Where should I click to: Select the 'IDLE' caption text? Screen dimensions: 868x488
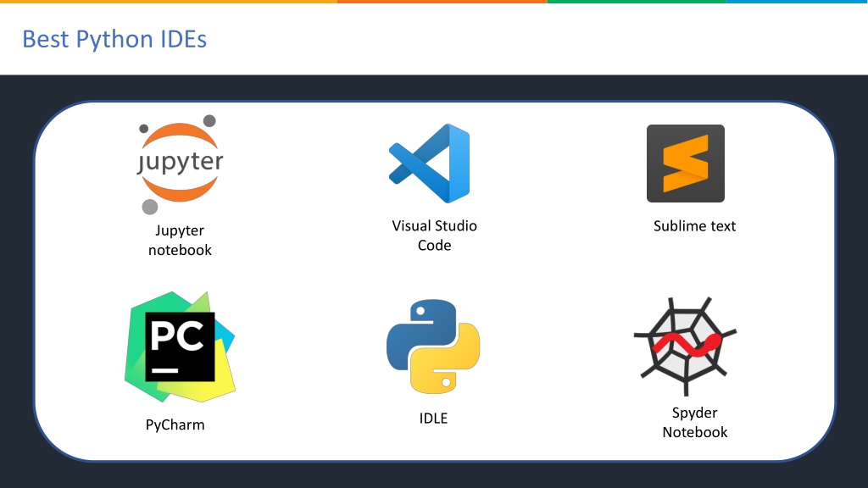pyautogui.click(x=433, y=419)
